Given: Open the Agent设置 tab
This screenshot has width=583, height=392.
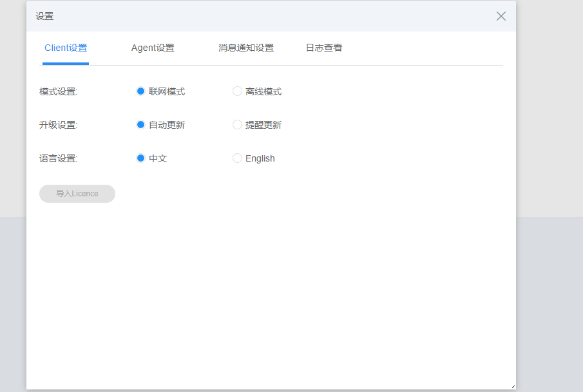Looking at the screenshot, I should point(153,48).
